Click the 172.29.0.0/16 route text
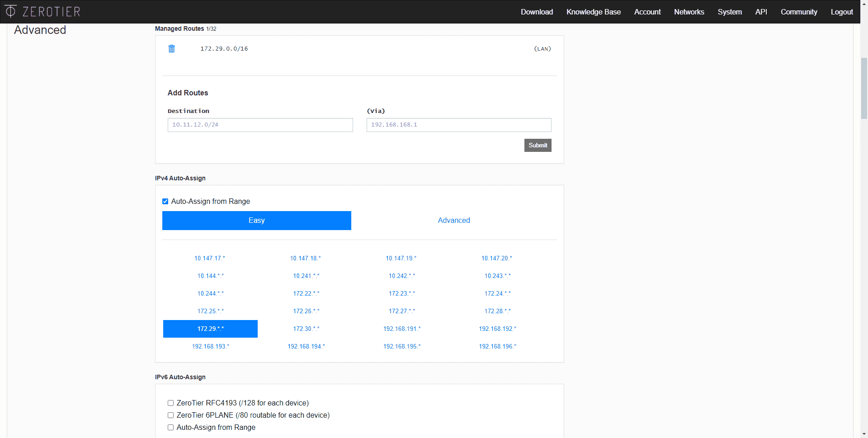The width and height of the screenshot is (868, 438). click(224, 49)
